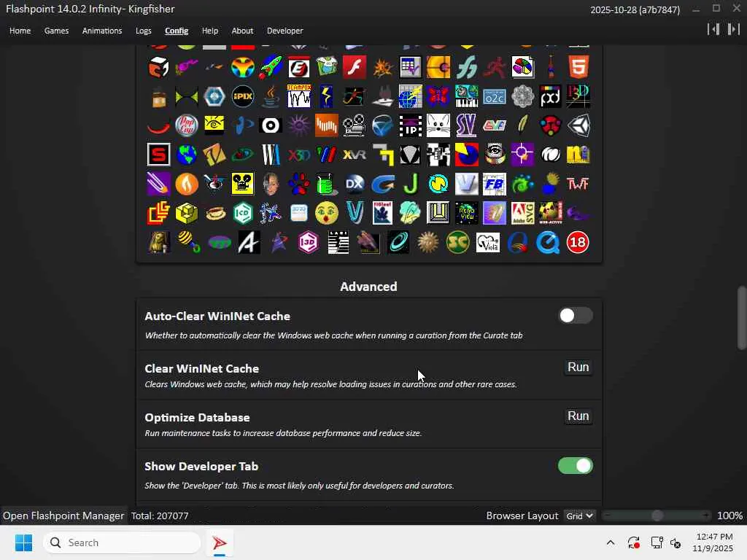This screenshot has height=560, width=747.
Task: Select the Adobe Flash platform icon
Action: click(355, 67)
